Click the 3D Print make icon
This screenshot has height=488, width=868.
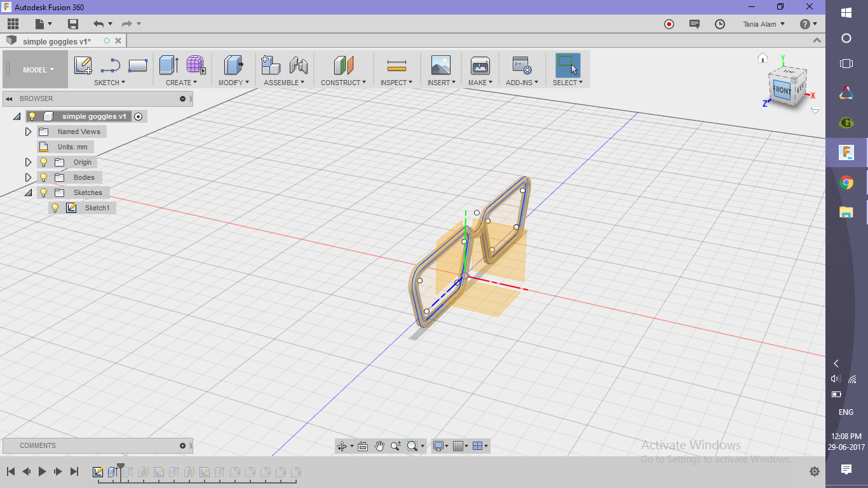pos(480,65)
